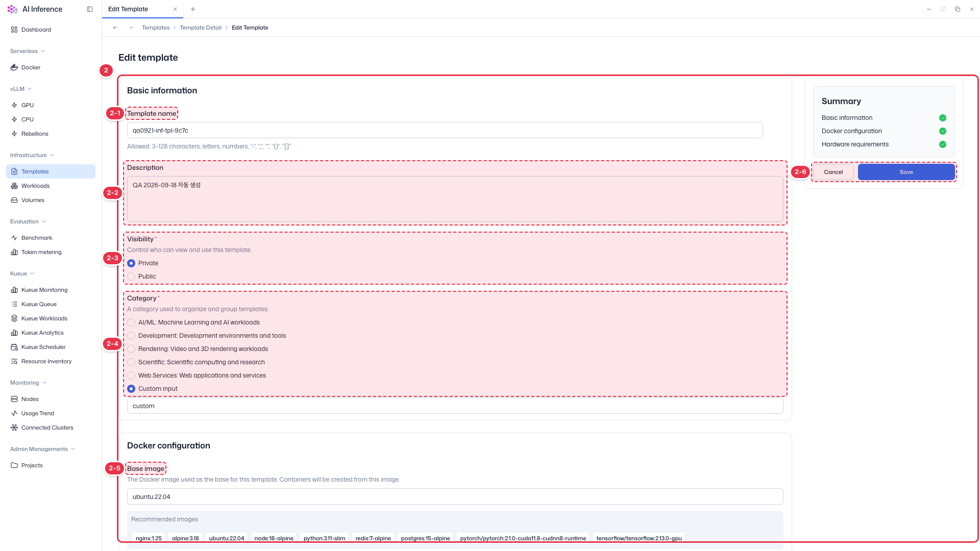Viewport: 980px width, 551px height.
Task: Open Nodes via its server icon
Action: pos(14,399)
